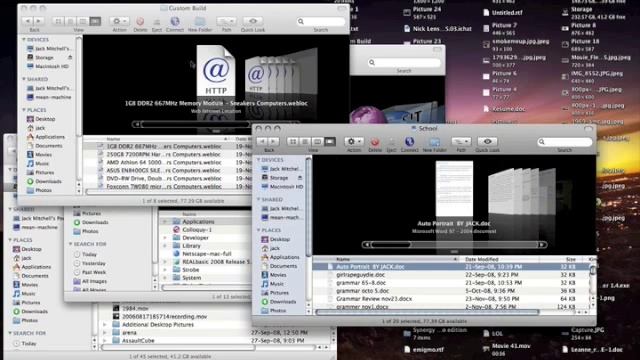The width and height of the screenshot is (640, 360).
Task: Click Eject icon in School window toolbar
Action: click(x=391, y=142)
